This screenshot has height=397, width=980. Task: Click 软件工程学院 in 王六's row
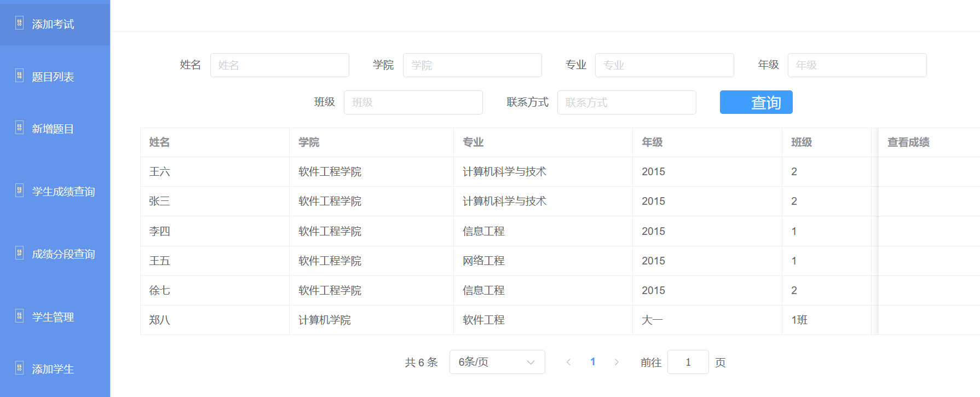tap(330, 172)
